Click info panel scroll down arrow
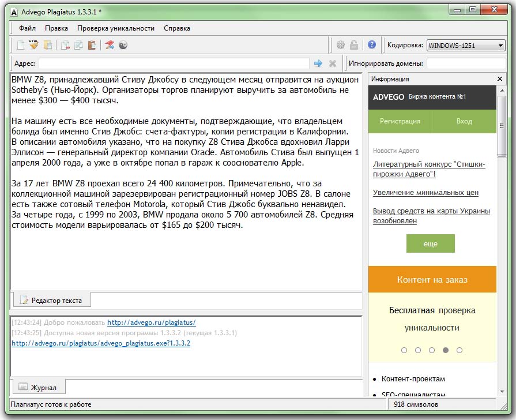The width and height of the screenshot is (516, 420). coord(502,391)
